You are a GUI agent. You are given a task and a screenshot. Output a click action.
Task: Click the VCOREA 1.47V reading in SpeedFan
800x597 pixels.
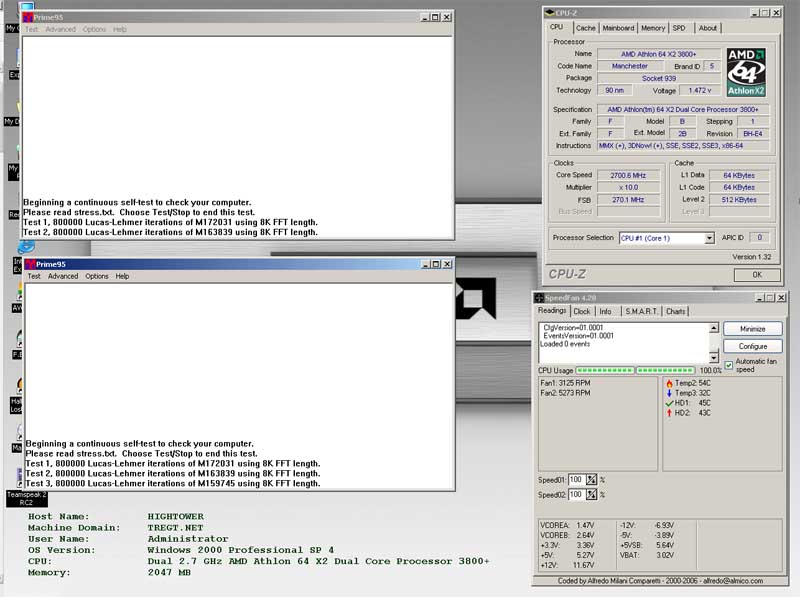(x=567, y=525)
